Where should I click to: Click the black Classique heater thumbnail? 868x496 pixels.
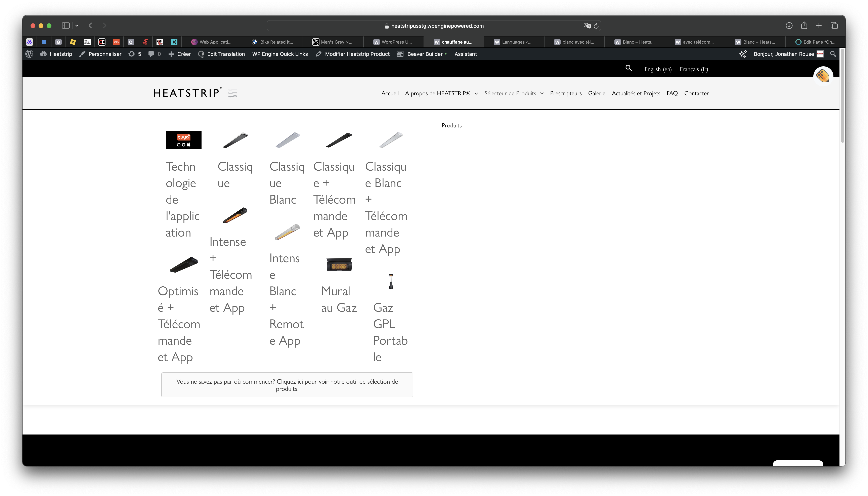(x=235, y=140)
